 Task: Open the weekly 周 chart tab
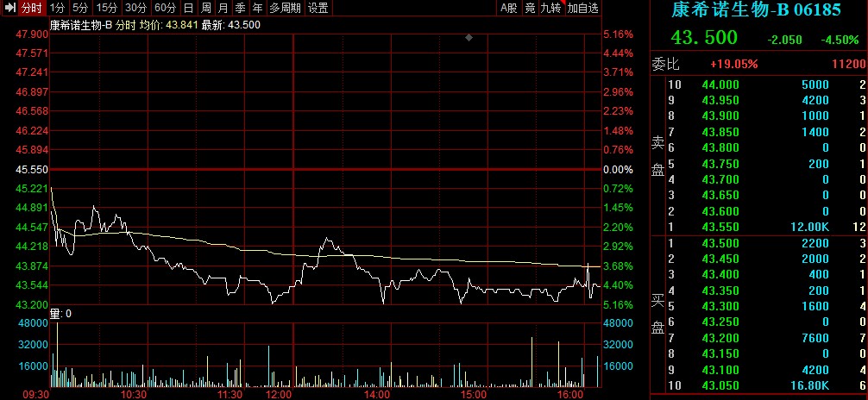[206, 8]
